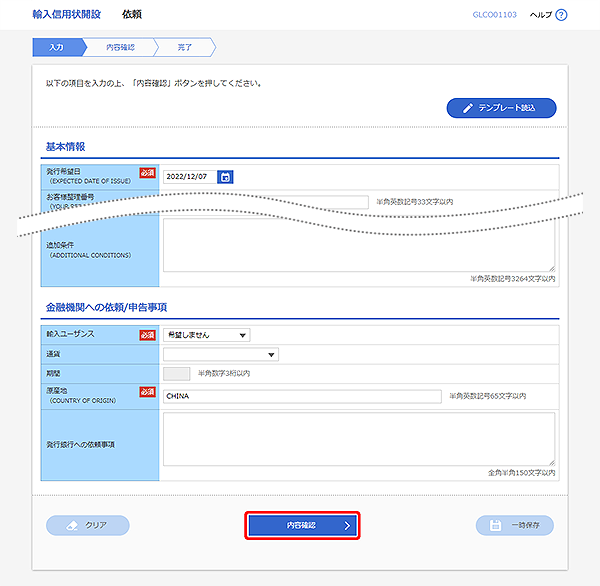The width and height of the screenshot is (600, 586).
Task: Select the 入力 step tab
Action: (x=56, y=47)
